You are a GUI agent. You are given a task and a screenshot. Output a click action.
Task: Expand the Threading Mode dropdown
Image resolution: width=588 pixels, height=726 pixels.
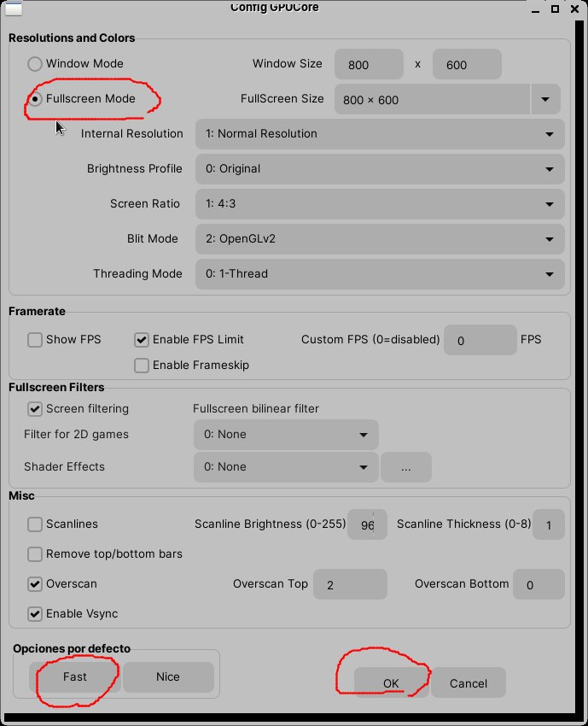(x=380, y=274)
